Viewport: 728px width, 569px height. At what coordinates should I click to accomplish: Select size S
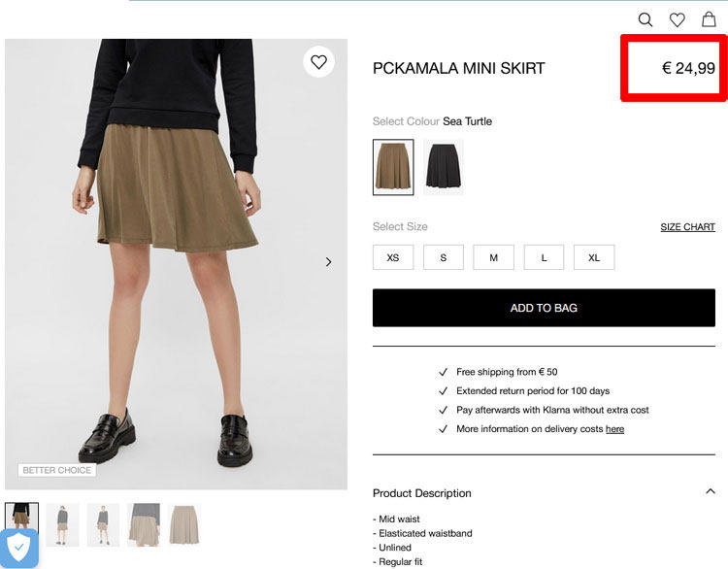click(x=444, y=257)
